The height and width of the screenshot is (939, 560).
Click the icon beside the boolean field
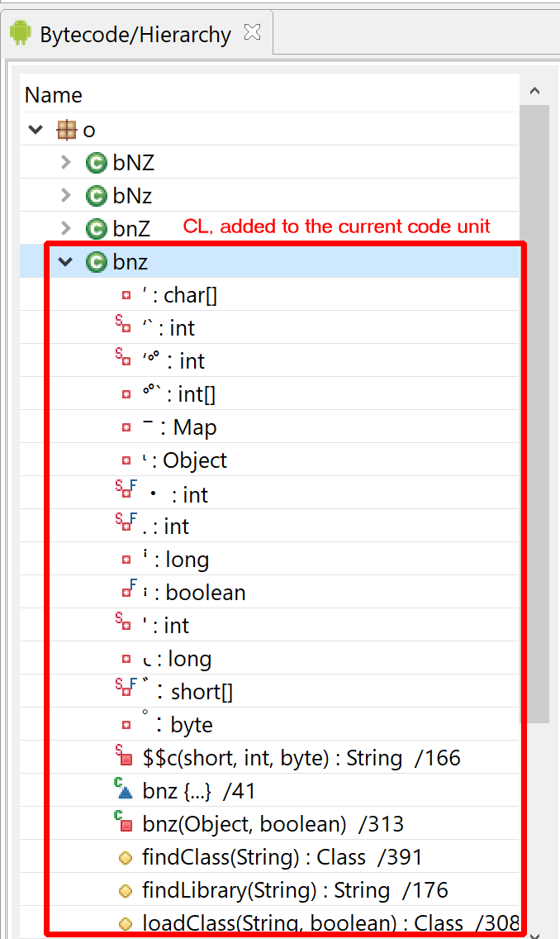point(126,591)
